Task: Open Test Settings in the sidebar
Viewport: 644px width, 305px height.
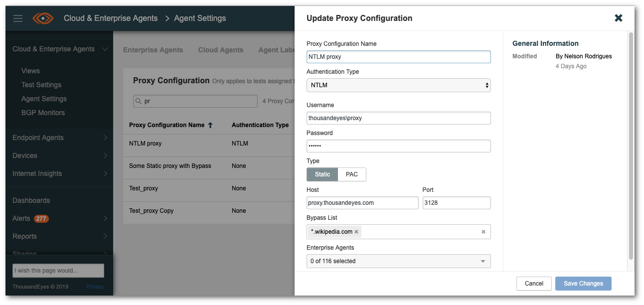Action: point(41,85)
